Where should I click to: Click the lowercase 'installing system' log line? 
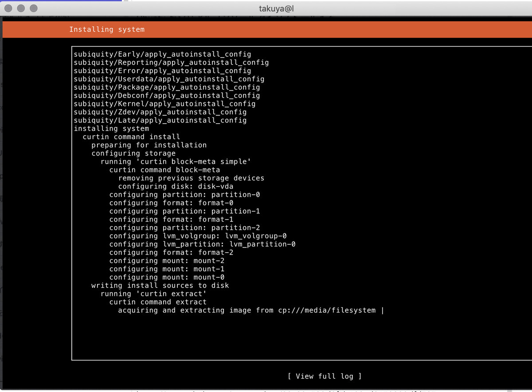(x=111, y=129)
